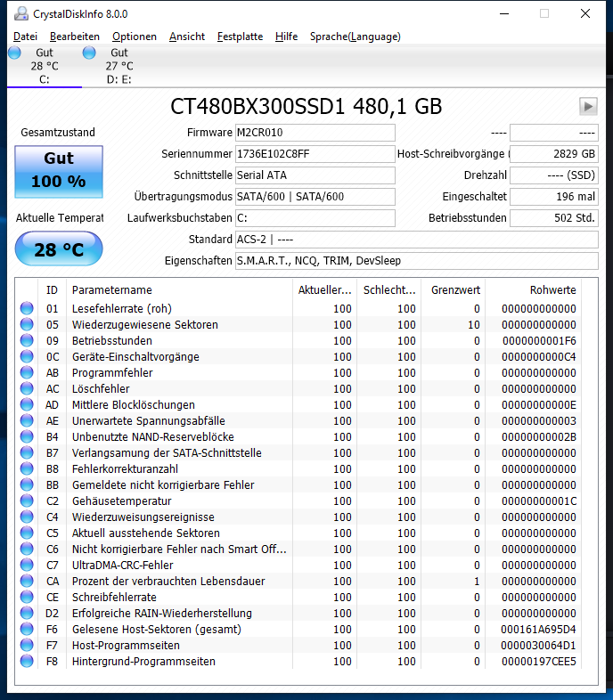The width and height of the screenshot is (613, 700).
Task: Click the Eigenschaften field
Action: point(416,261)
